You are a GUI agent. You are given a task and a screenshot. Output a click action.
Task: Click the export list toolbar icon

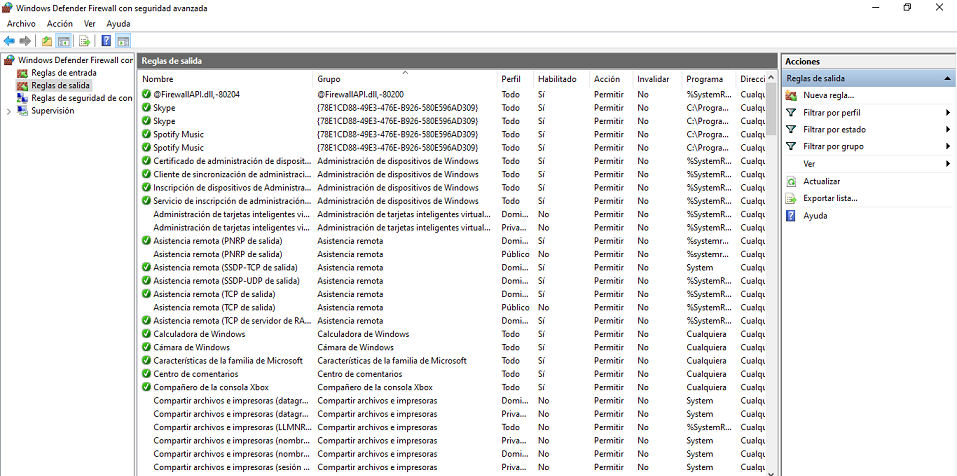point(85,41)
